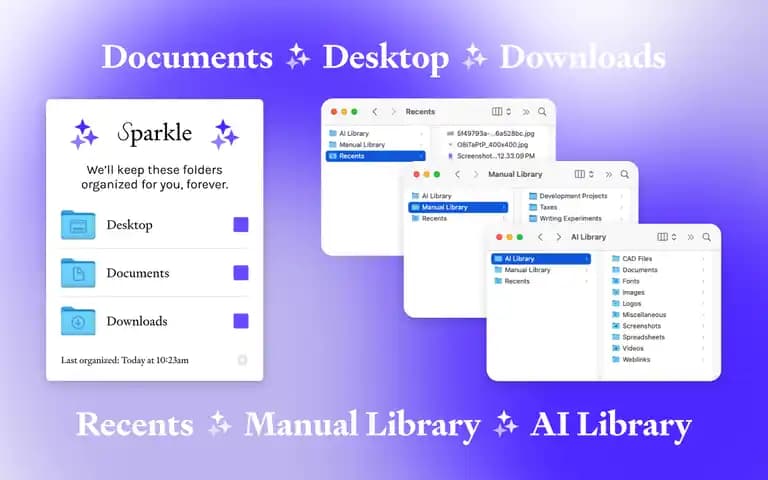Click the CAD Files folder icon
The height and width of the screenshot is (480, 768).
coord(616,259)
